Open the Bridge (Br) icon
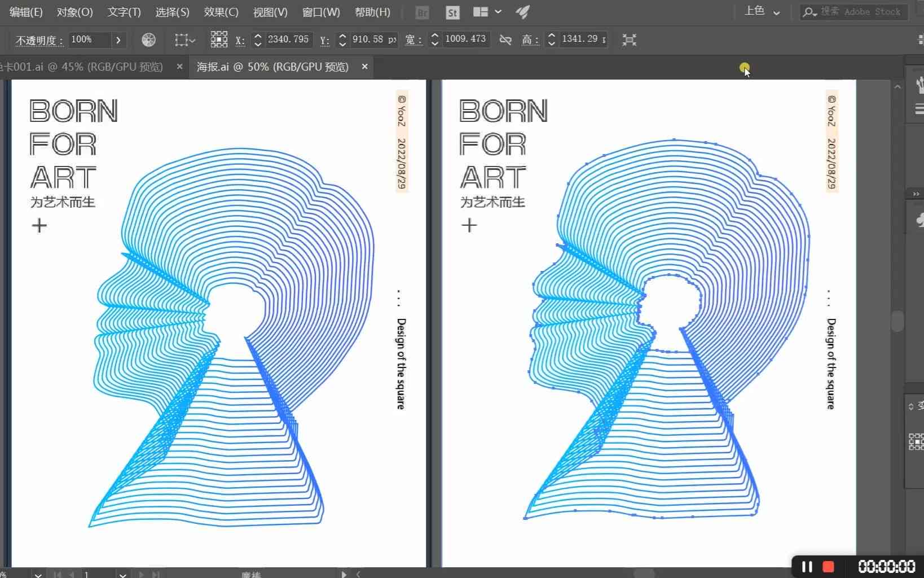 coord(422,12)
